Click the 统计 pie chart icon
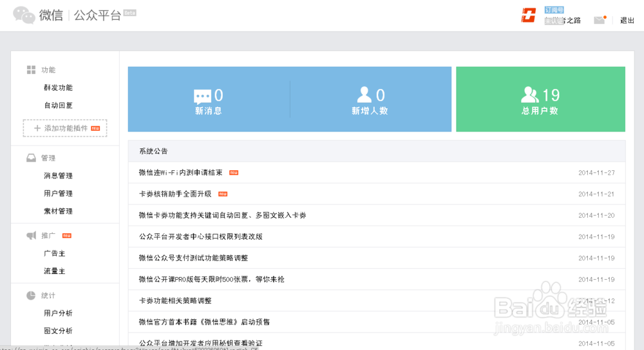 click(x=31, y=295)
